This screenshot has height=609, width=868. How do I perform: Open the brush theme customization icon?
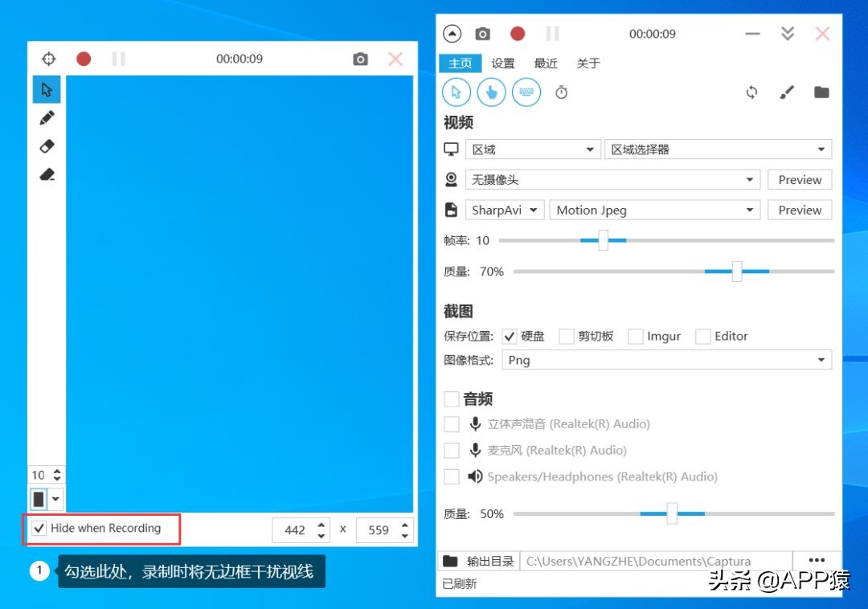point(787,92)
